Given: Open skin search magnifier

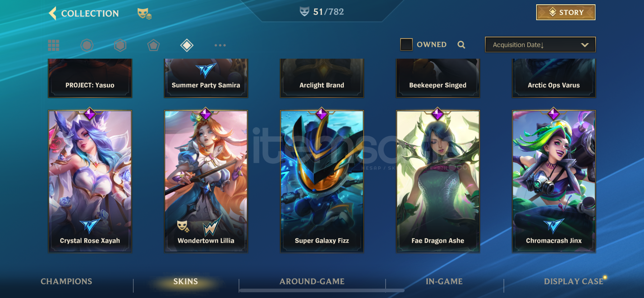Looking at the screenshot, I should (461, 45).
